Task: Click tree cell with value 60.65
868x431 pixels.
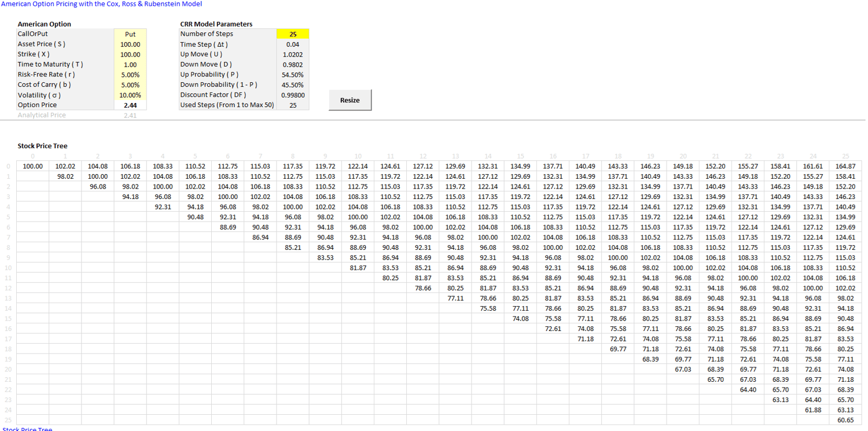Action: (x=845, y=420)
